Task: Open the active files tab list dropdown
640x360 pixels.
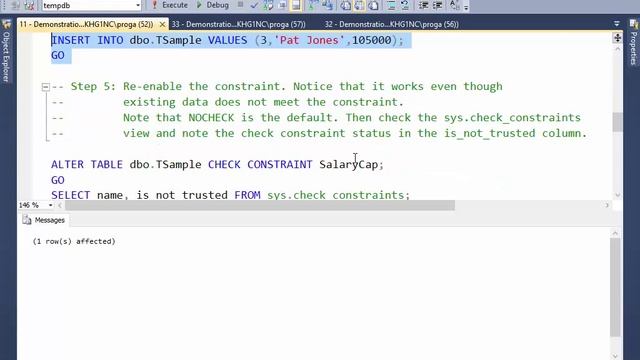Action: coord(617,24)
